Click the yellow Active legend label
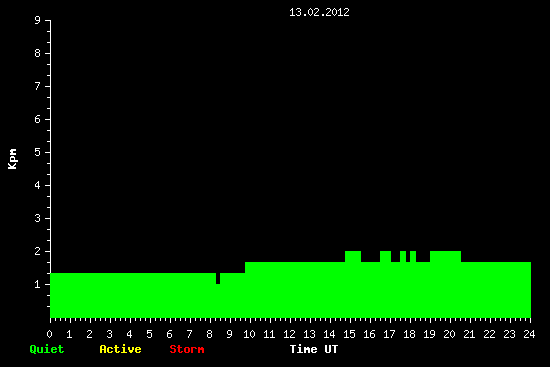 pyautogui.click(x=120, y=349)
